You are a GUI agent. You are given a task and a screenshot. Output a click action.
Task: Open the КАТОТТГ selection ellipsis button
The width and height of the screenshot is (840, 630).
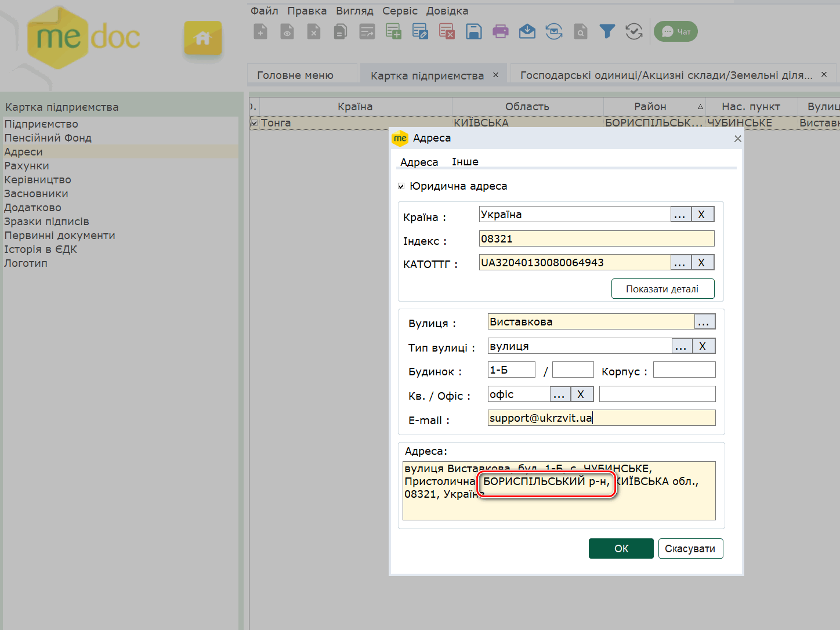[x=680, y=263]
